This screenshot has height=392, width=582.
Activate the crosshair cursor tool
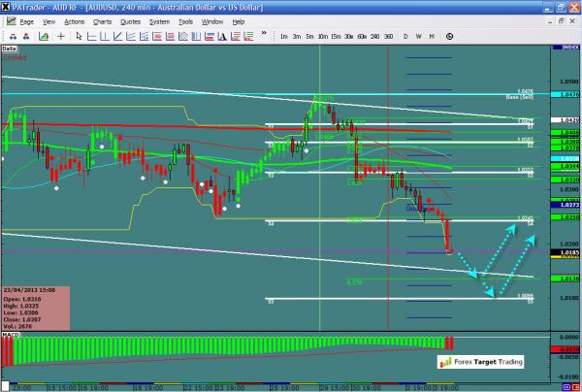[61, 36]
